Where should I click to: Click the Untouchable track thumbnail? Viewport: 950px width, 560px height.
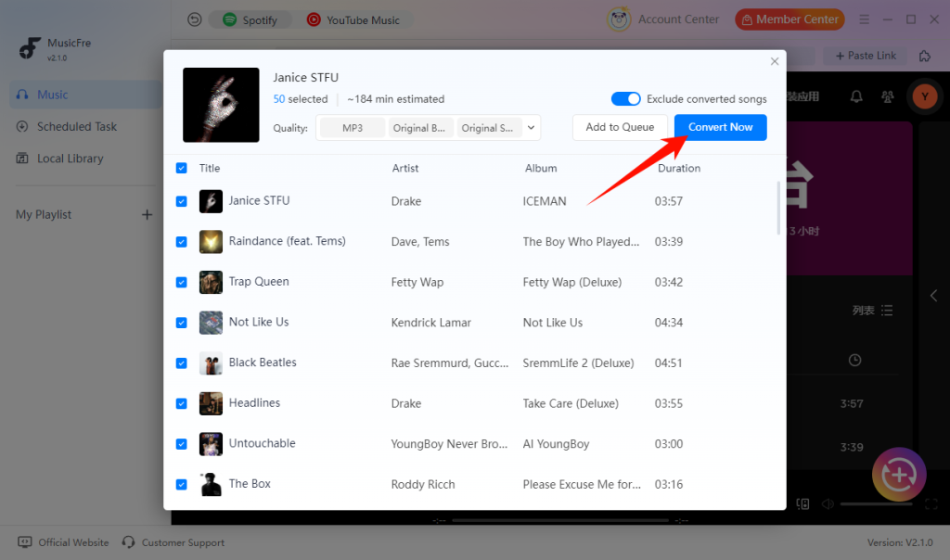(x=211, y=444)
